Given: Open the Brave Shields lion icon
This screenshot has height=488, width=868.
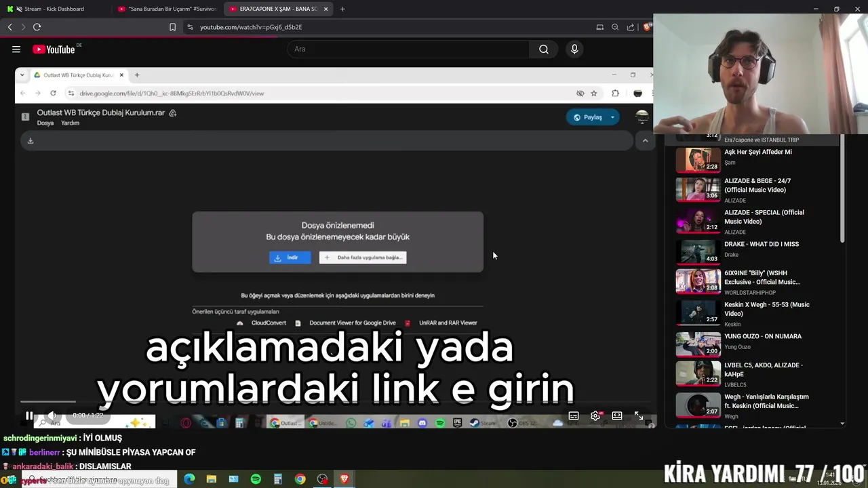Looking at the screenshot, I should click(x=647, y=27).
